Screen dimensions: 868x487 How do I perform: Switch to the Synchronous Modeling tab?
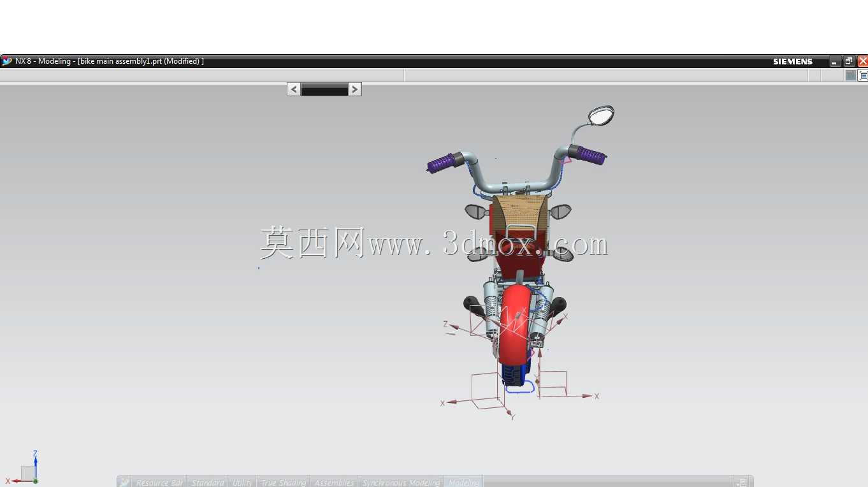pyautogui.click(x=401, y=483)
